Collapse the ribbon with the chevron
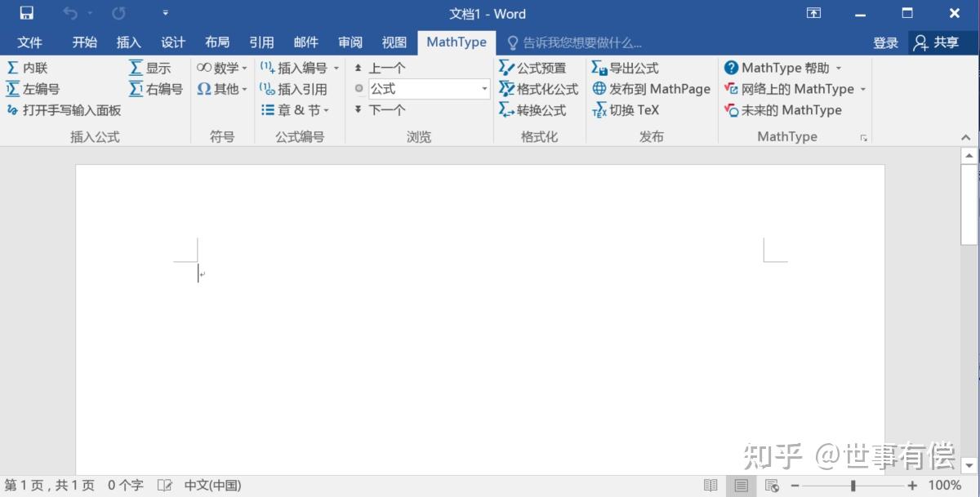The image size is (980, 497). point(967,138)
